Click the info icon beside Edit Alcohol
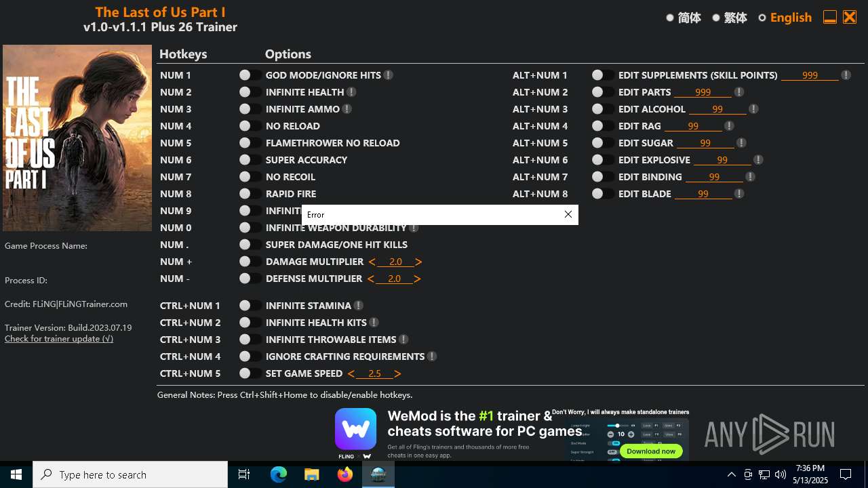Image resolution: width=868 pixels, height=488 pixels. click(x=753, y=109)
